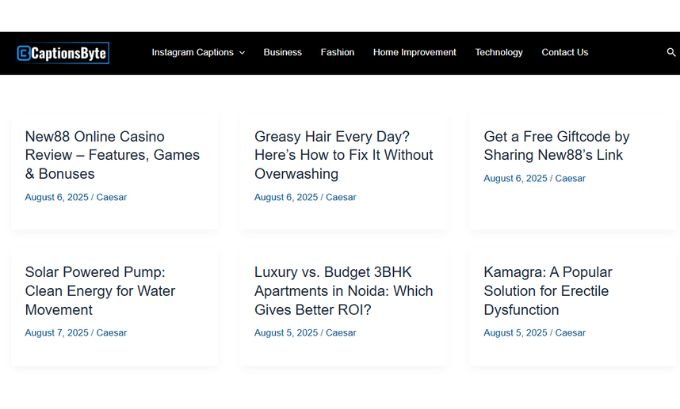Click Caesar author under Kamagra post
The height and width of the screenshot is (409, 680).
click(570, 333)
